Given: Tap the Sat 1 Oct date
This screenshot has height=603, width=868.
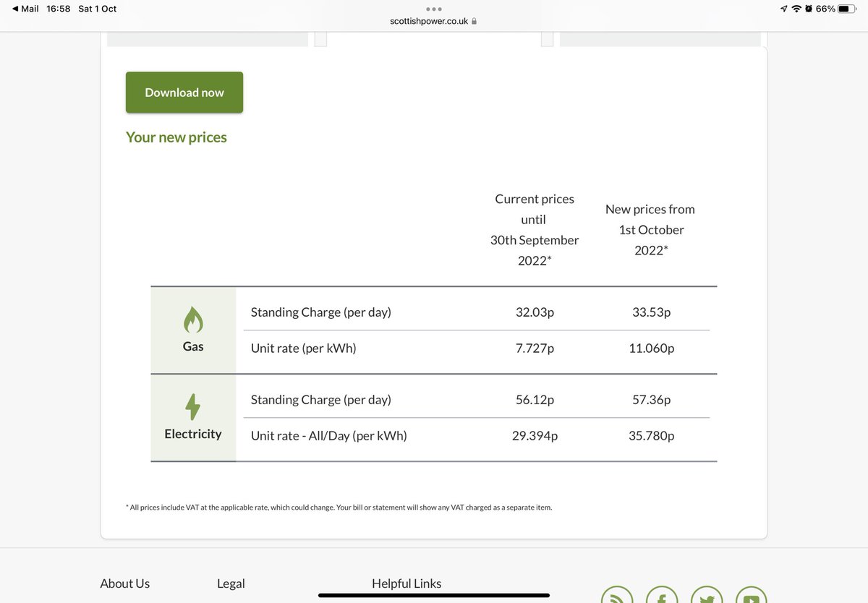Looking at the screenshot, I should tap(97, 9).
